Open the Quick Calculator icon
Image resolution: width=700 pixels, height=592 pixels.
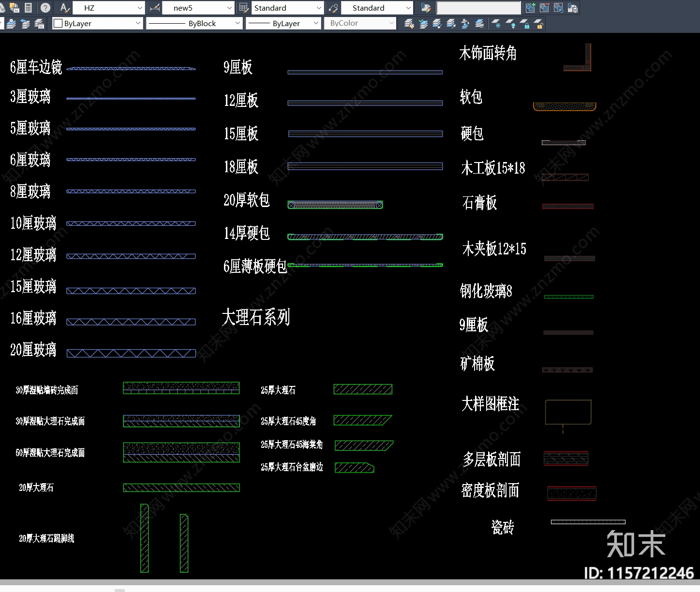pyautogui.click(x=28, y=8)
